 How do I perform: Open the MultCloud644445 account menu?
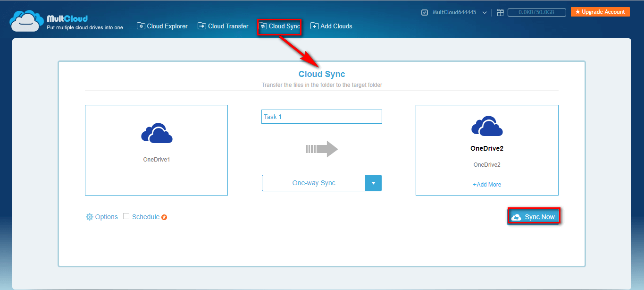pos(460,13)
